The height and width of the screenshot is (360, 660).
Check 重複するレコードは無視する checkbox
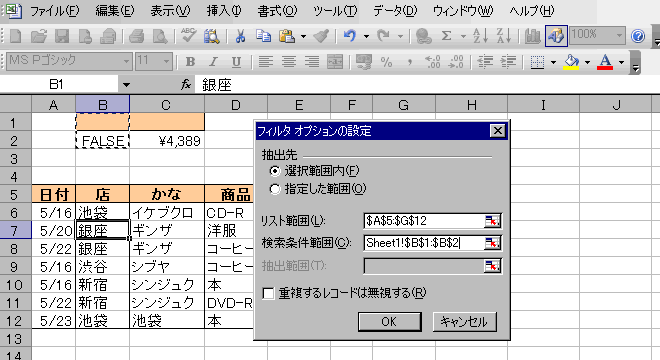click(x=268, y=293)
